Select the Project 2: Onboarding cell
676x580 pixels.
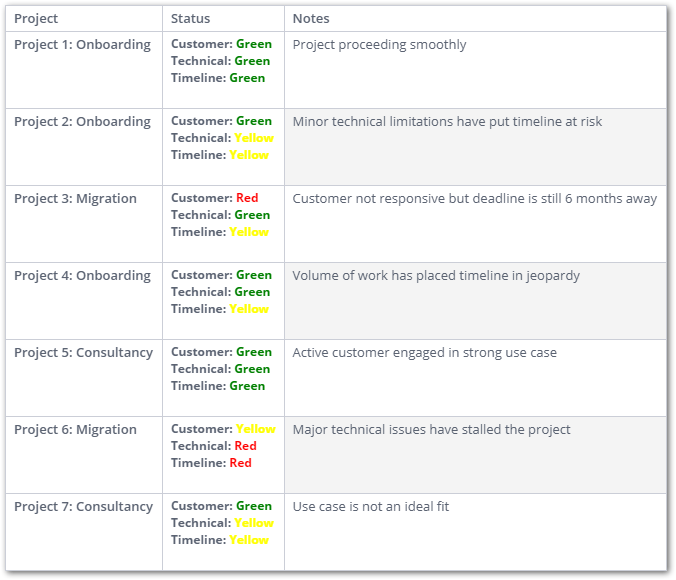coord(82,121)
